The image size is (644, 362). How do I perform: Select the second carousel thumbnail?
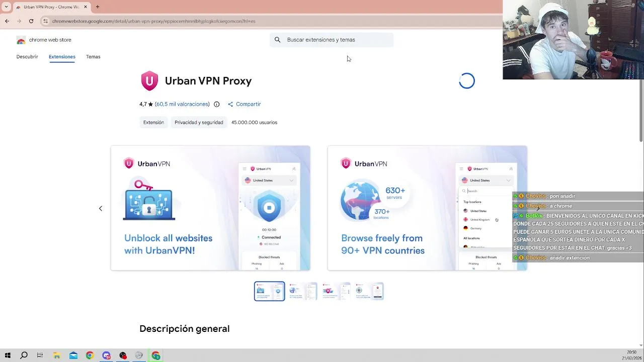(303, 291)
